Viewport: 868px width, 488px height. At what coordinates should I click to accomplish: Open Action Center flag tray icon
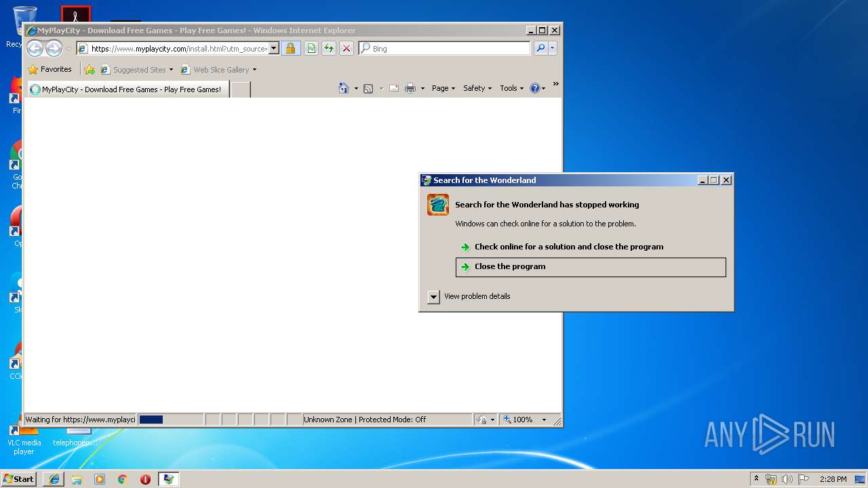click(x=804, y=479)
